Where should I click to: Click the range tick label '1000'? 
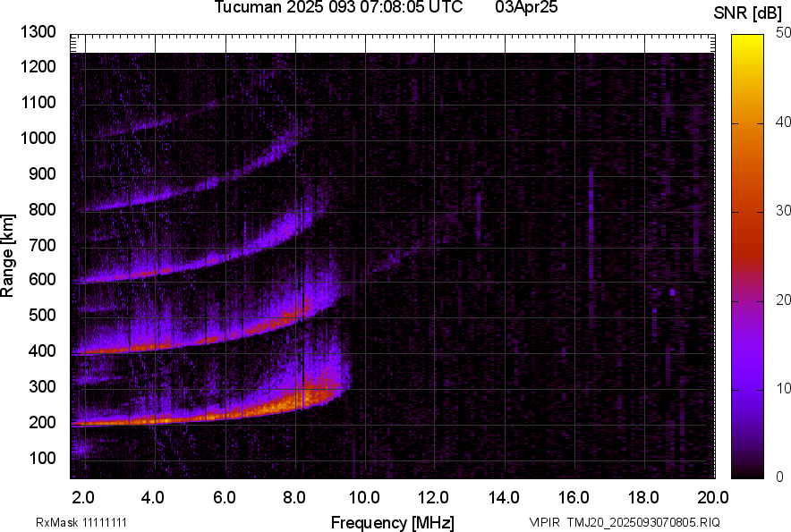tap(38, 138)
